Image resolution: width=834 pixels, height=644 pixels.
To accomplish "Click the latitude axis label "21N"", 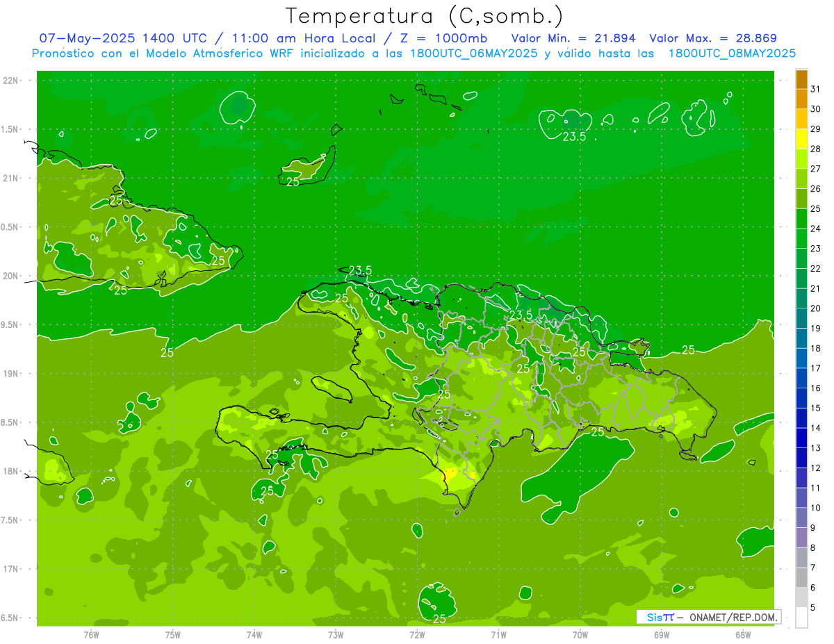I will (10, 179).
